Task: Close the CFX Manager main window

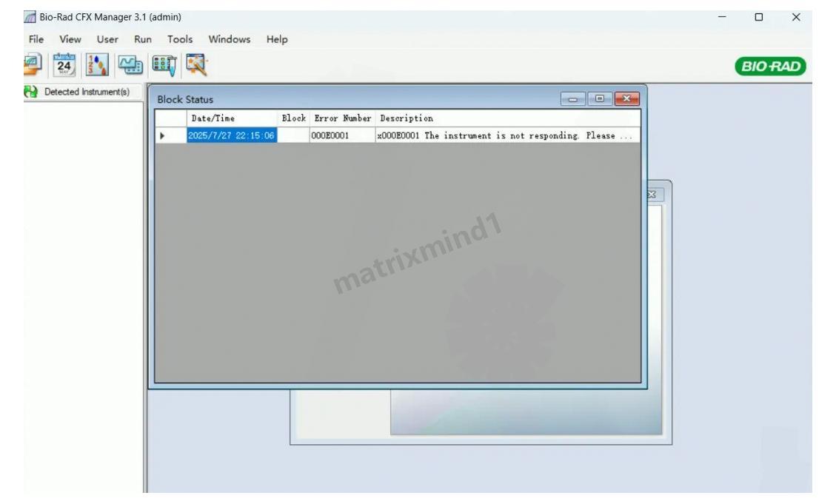Action: [796, 17]
